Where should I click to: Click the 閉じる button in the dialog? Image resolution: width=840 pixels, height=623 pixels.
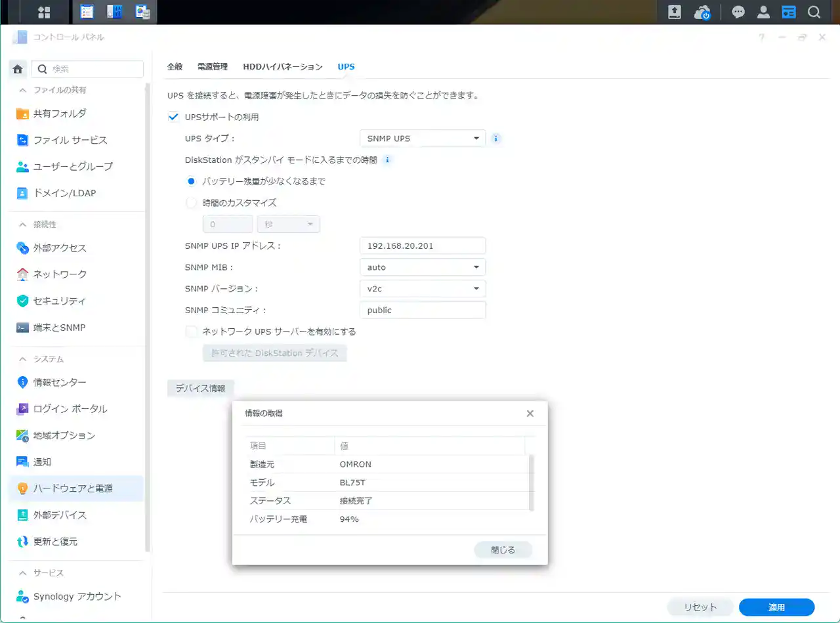coord(503,550)
